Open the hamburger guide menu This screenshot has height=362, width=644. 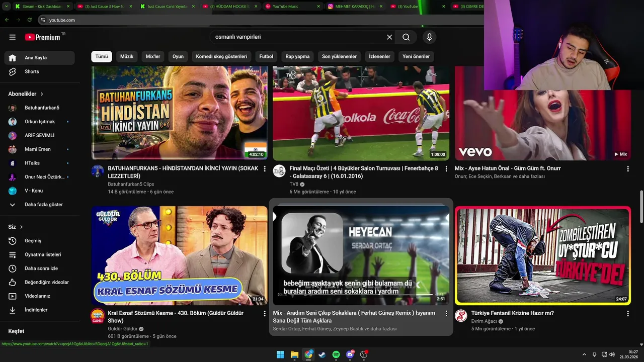pos(13,37)
